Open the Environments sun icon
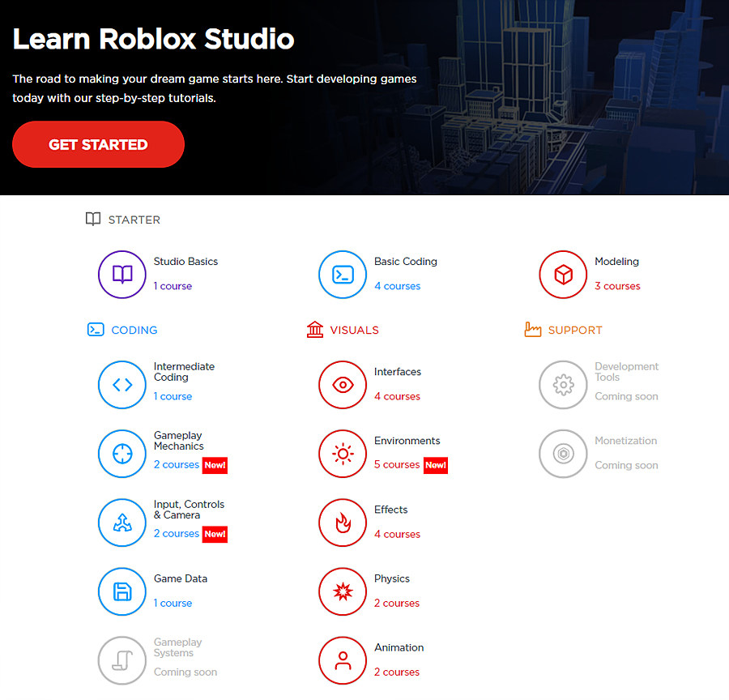Image resolution: width=729 pixels, height=700 pixels. 343,454
